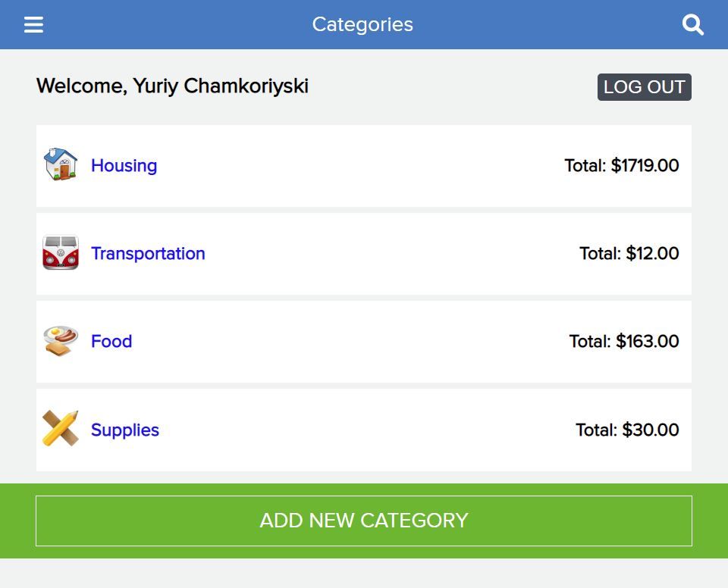Click the welcome text for Yuriy Chamkoriyski
The height and width of the screenshot is (588, 728).
coord(172,86)
